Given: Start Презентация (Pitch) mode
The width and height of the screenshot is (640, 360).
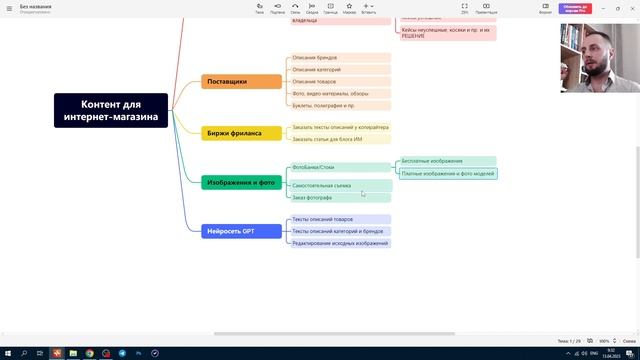Looking at the screenshot, I should coord(486,9).
